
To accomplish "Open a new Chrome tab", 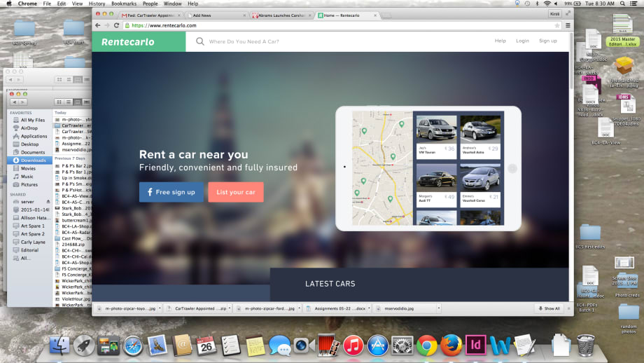I will [x=386, y=15].
